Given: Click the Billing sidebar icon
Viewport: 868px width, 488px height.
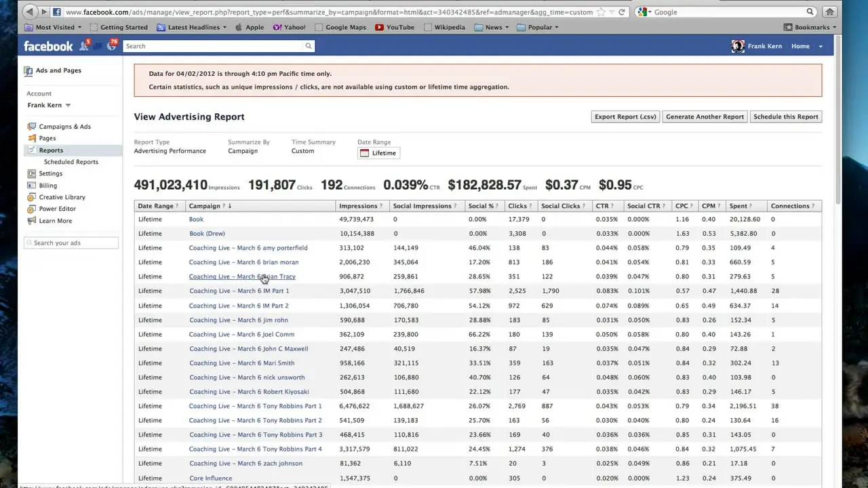Looking at the screenshot, I should 31,186.
